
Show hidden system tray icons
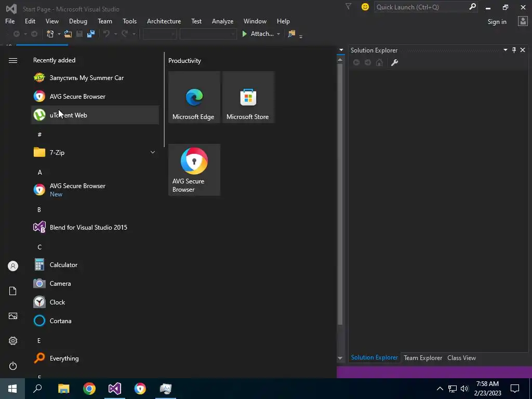440,389
